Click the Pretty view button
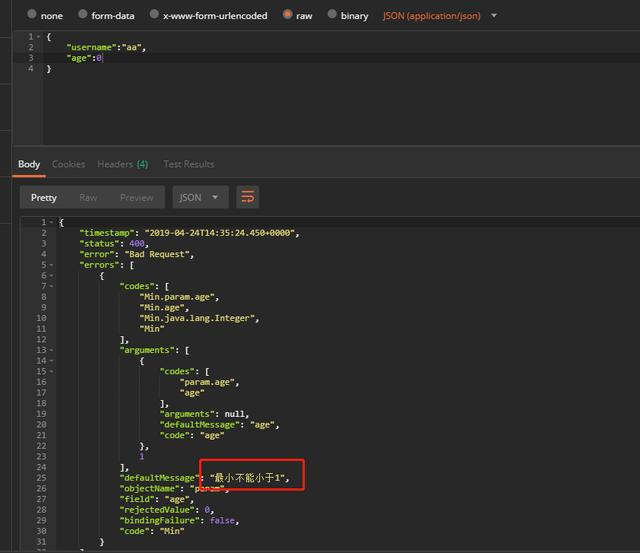Image resolution: width=640 pixels, height=553 pixels. 44,197
